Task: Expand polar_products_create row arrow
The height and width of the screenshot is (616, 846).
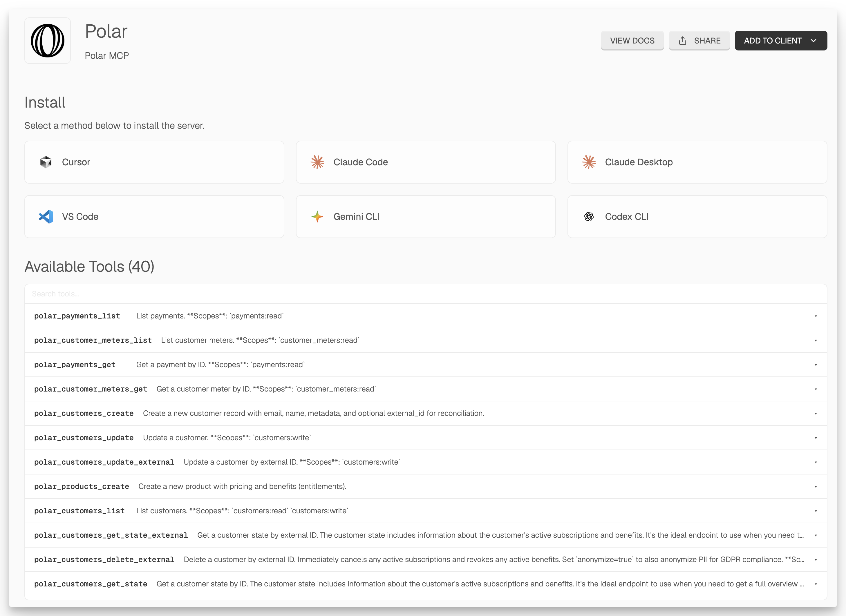Action: pyautogui.click(x=816, y=487)
